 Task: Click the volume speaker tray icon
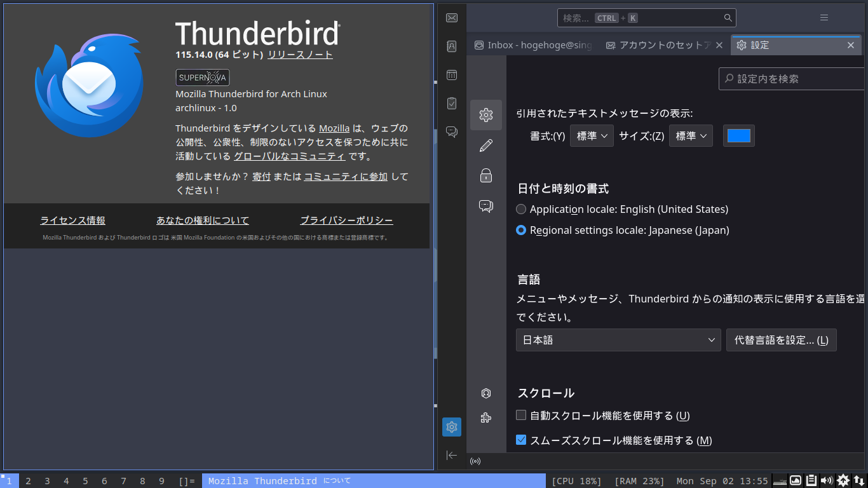(x=827, y=480)
